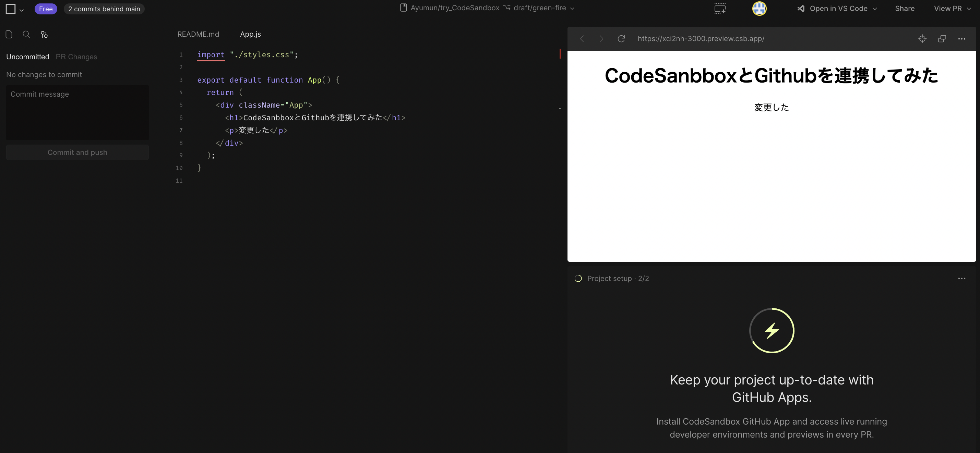Open preview in new window icon

click(942, 39)
